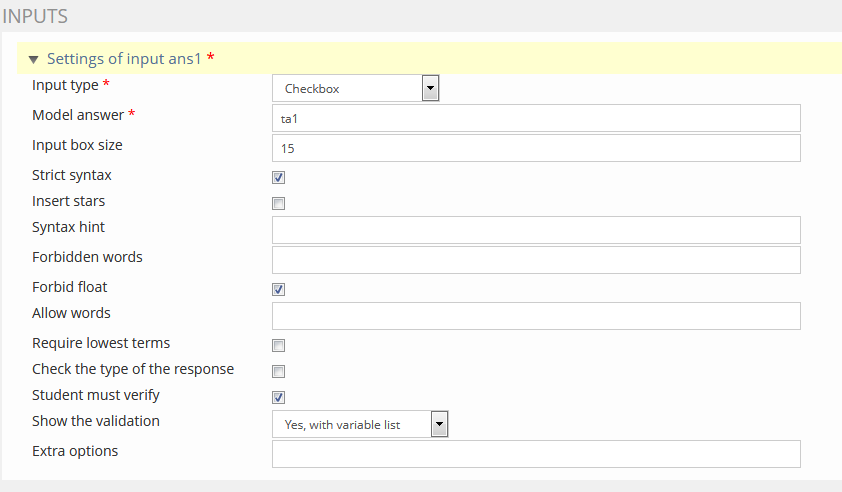
Task: Click the Settings of input ans1 heading
Action: click(x=124, y=59)
